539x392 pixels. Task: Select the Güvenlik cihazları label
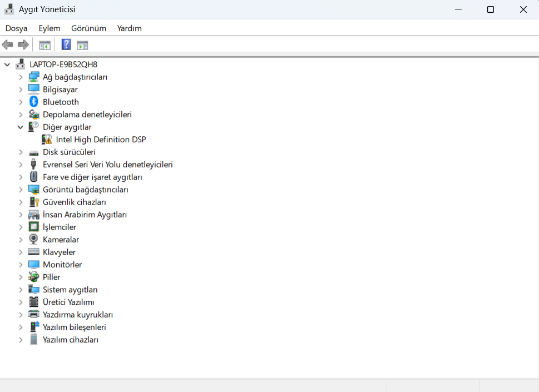[74, 202]
